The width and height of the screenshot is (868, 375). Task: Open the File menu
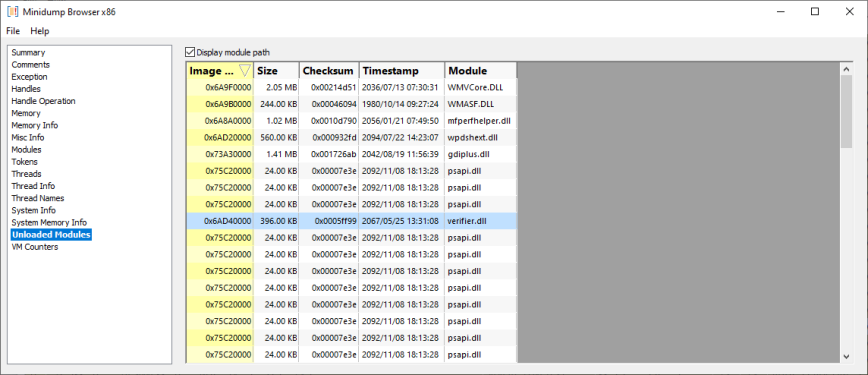coord(13,31)
